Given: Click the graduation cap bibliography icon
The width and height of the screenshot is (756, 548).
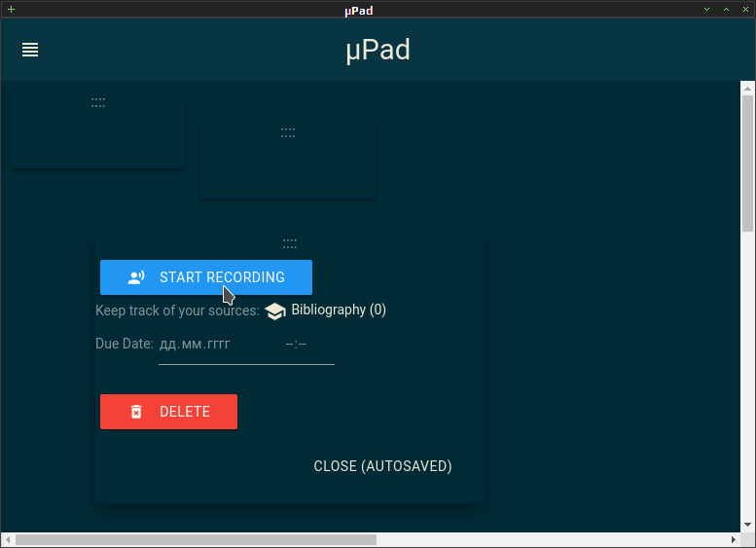Looking at the screenshot, I should (275, 311).
